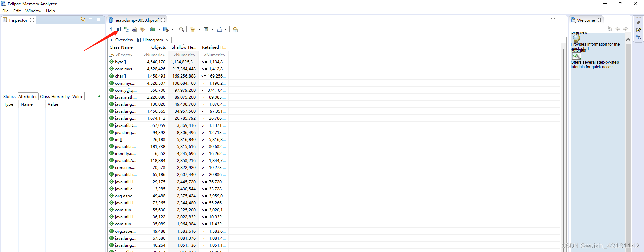Close the Welcome view tab
This screenshot has width=644, height=252.
tap(599, 20)
